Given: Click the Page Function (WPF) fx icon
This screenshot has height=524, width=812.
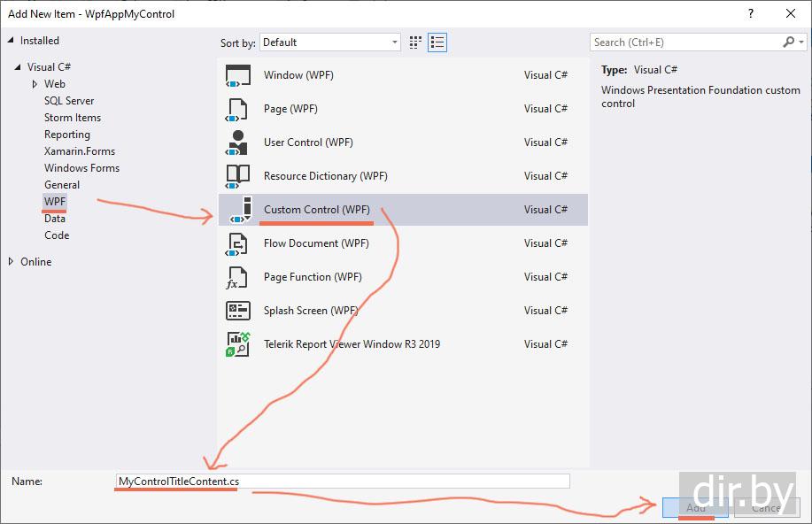Looking at the screenshot, I should 236,278.
